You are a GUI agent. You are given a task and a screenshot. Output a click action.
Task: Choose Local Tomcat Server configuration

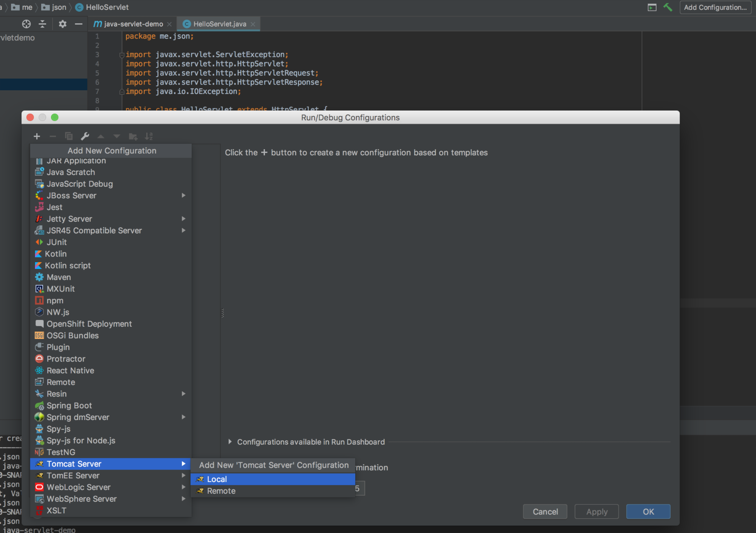pos(217,479)
